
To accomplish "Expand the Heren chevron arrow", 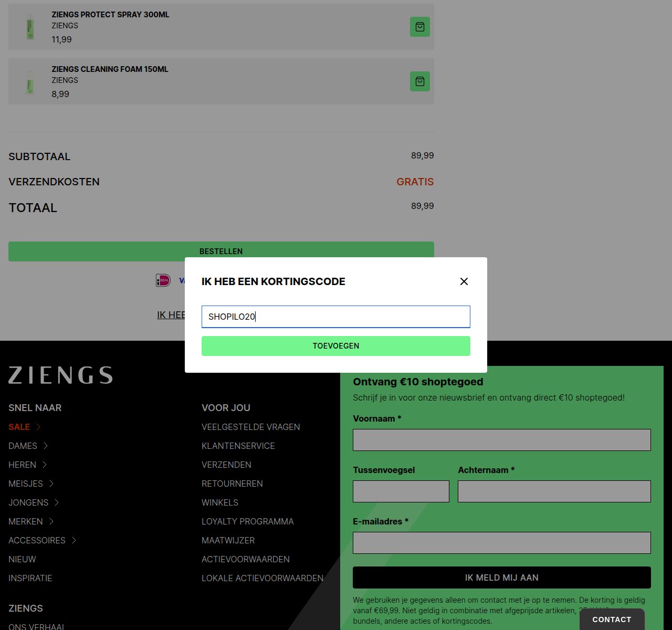I will (45, 465).
